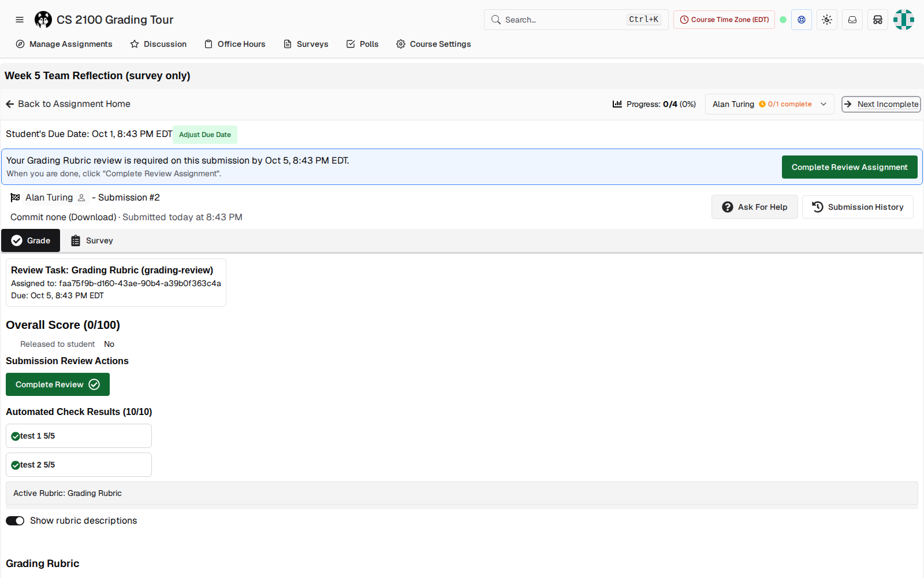The width and height of the screenshot is (924, 578).
Task: Open the Polls page
Action: click(x=363, y=44)
